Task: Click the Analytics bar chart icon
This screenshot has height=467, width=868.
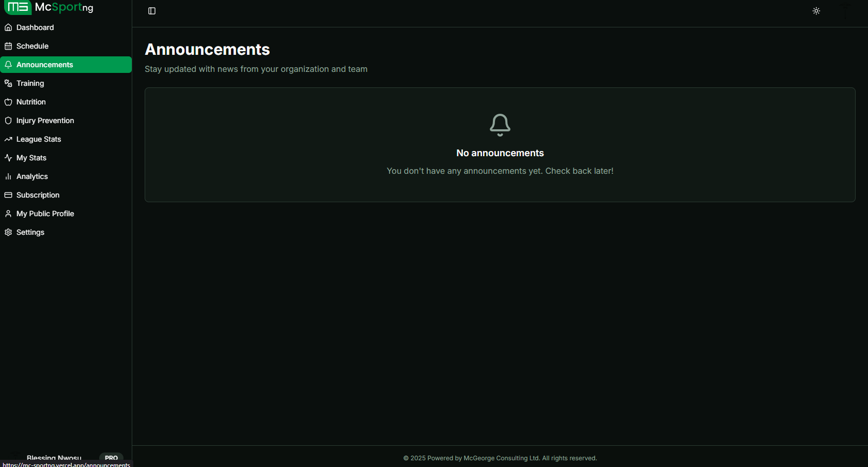Action: pyautogui.click(x=8, y=176)
